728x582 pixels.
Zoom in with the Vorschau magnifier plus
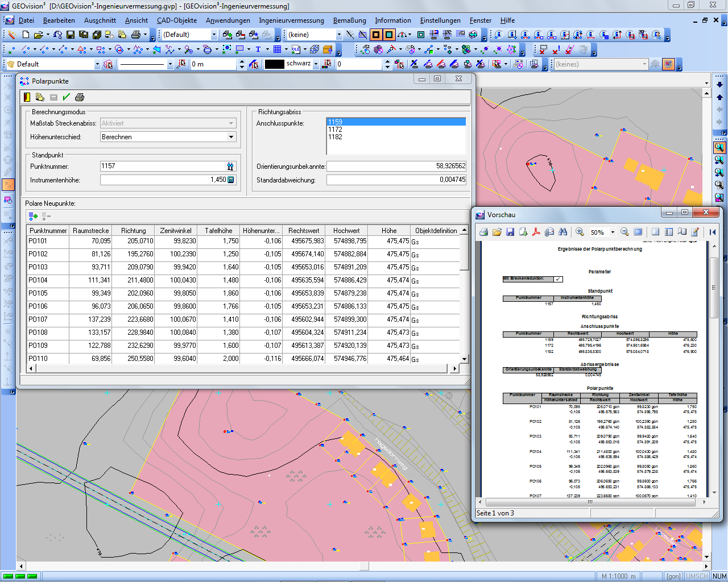pos(580,232)
